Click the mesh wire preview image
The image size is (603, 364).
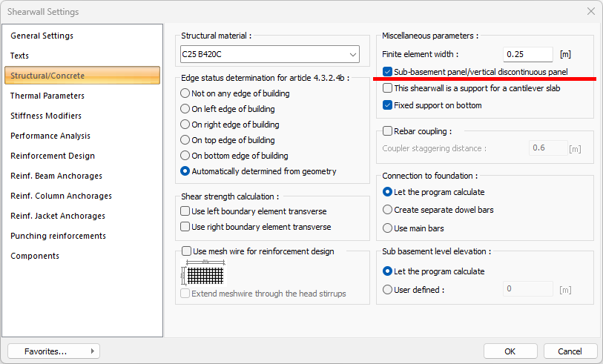pos(200,273)
